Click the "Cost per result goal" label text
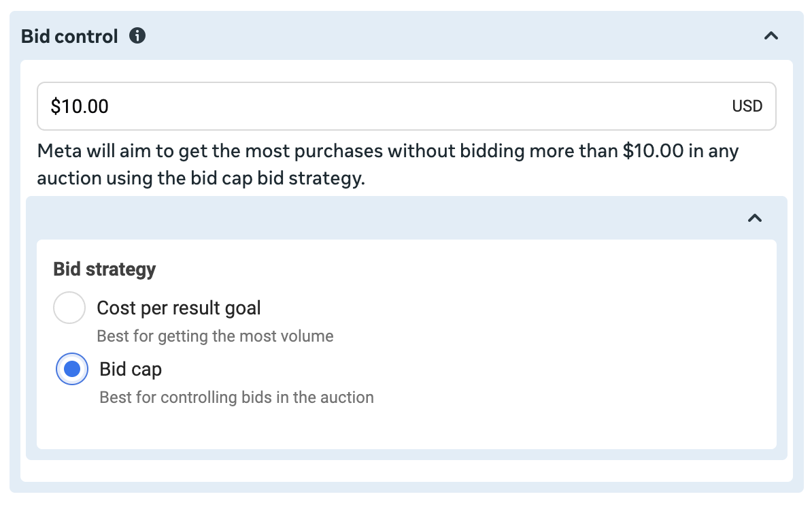This screenshot has height=505, width=812. tap(179, 308)
